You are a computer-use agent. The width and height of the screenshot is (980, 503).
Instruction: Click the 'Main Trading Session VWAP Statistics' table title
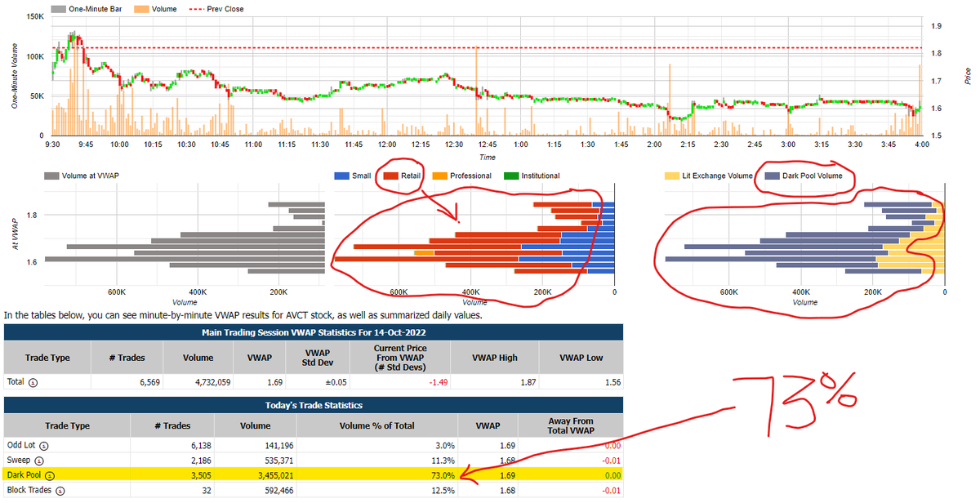click(x=314, y=332)
